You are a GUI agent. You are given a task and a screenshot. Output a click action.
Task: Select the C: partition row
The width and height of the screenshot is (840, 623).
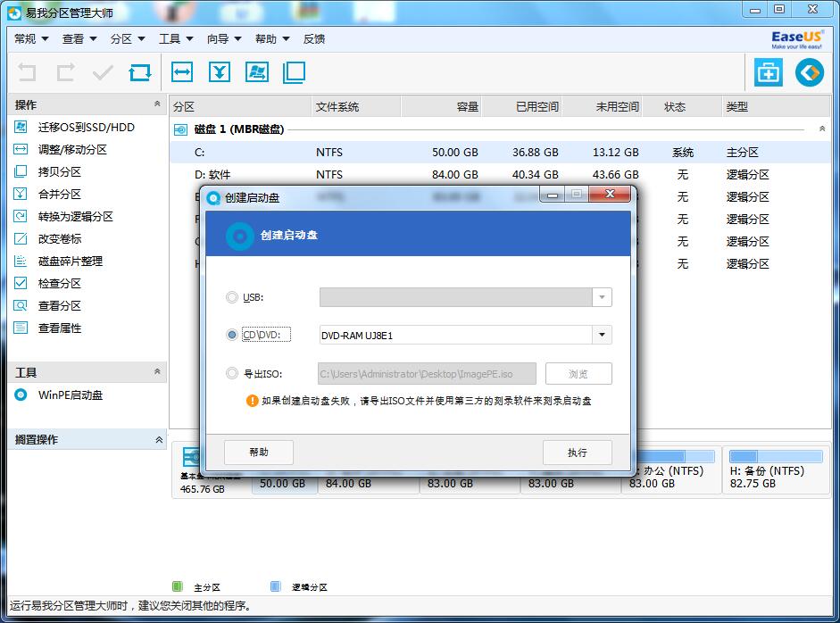[x=501, y=152]
